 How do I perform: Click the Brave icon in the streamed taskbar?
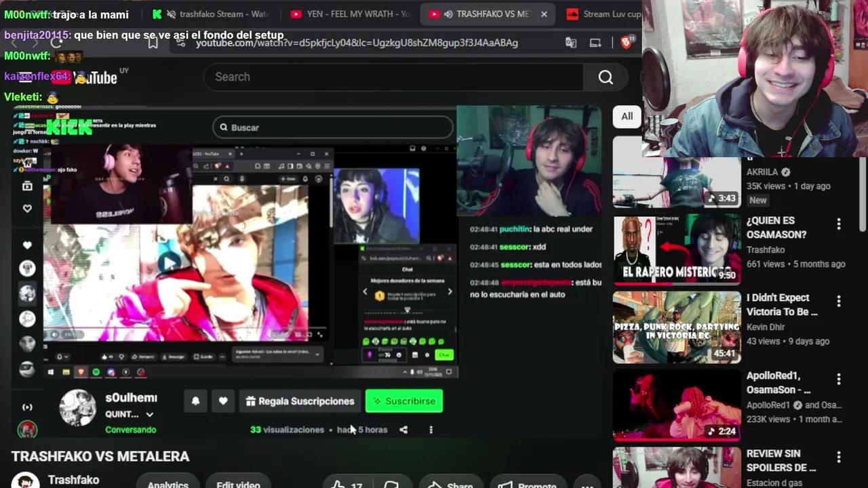coord(81,372)
